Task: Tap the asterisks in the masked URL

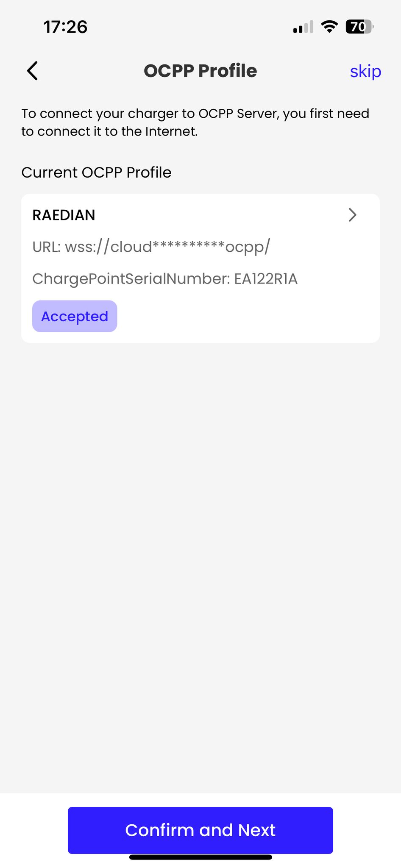Action: [x=188, y=245]
